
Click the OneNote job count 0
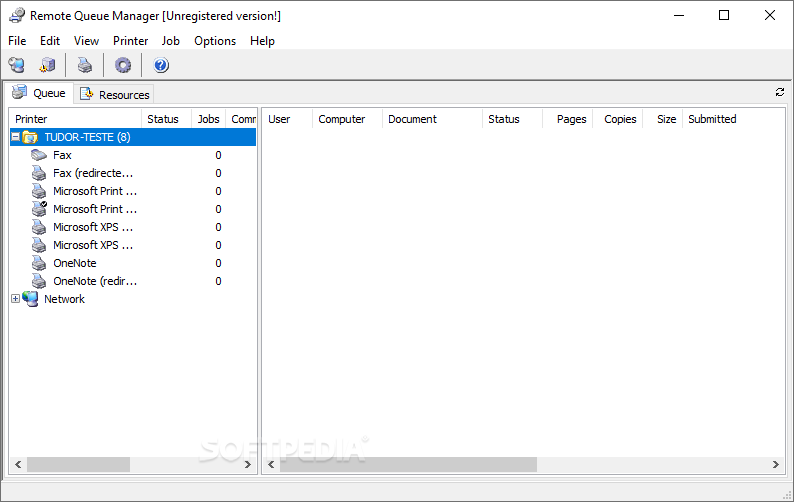click(x=218, y=263)
